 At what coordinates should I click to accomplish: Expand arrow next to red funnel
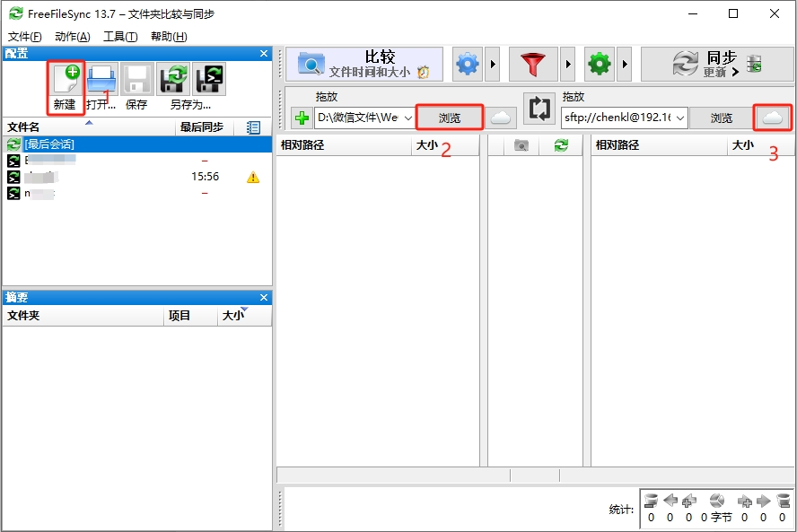pos(568,64)
